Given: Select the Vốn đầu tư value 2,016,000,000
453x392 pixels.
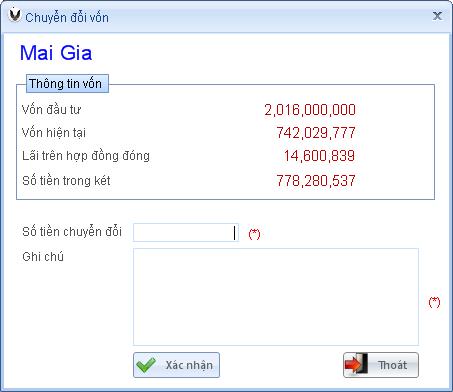Looking at the screenshot, I should coord(310,110).
